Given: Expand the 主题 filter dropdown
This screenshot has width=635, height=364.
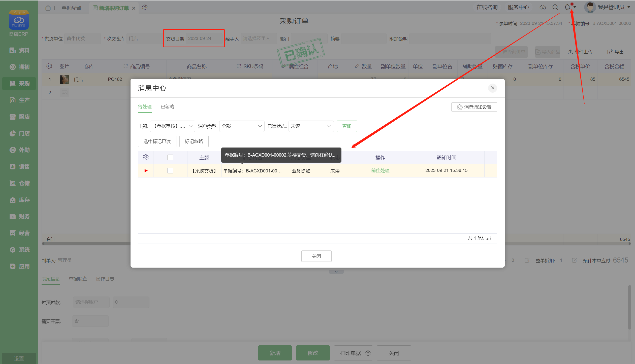Looking at the screenshot, I should [x=173, y=126].
